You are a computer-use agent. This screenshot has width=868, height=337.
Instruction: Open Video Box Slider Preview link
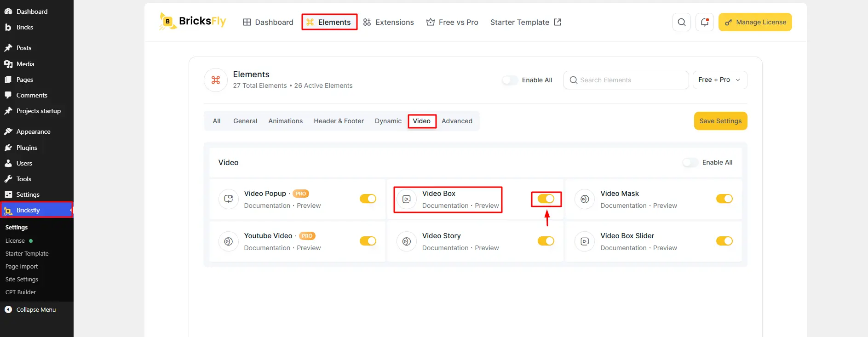pyautogui.click(x=665, y=248)
